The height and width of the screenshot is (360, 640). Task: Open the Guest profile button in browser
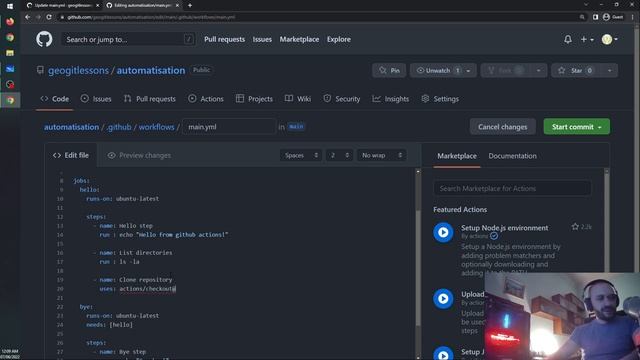613,17
